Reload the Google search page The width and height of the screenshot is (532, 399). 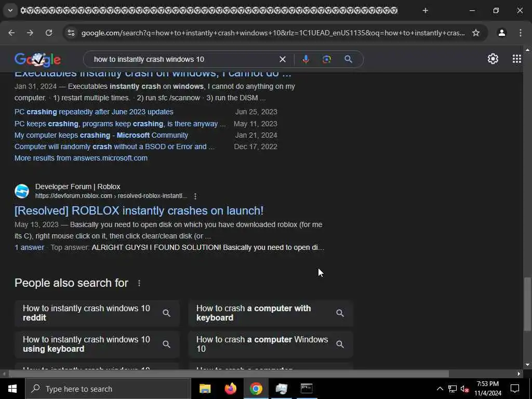click(49, 33)
